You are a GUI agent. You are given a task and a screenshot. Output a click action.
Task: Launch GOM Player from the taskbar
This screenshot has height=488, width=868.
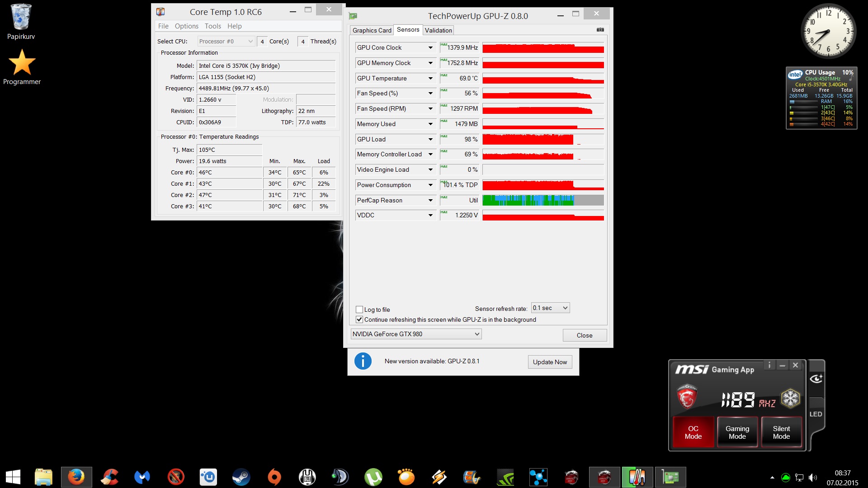406,477
